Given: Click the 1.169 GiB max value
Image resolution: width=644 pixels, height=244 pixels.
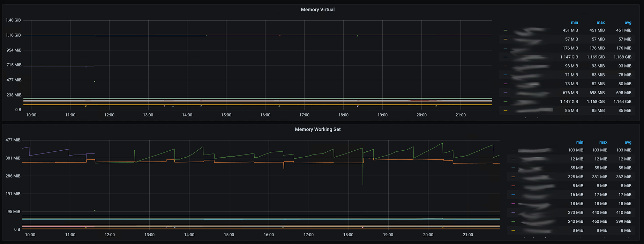Looking at the screenshot, I should point(596,57).
